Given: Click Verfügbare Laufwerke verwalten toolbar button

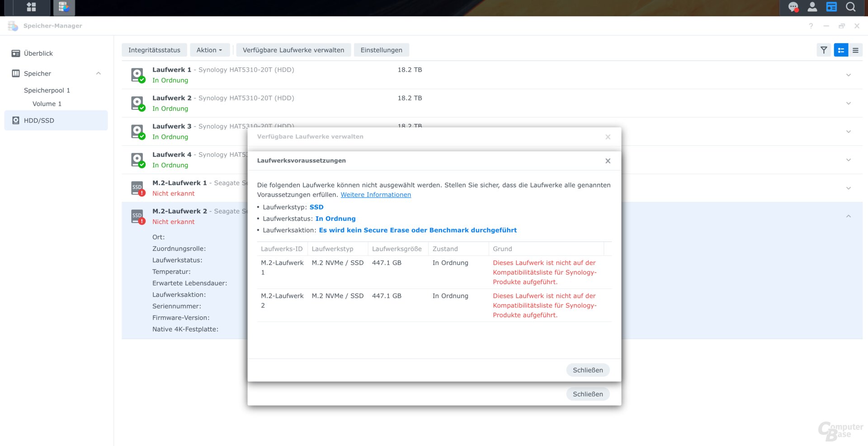Looking at the screenshot, I should point(293,50).
